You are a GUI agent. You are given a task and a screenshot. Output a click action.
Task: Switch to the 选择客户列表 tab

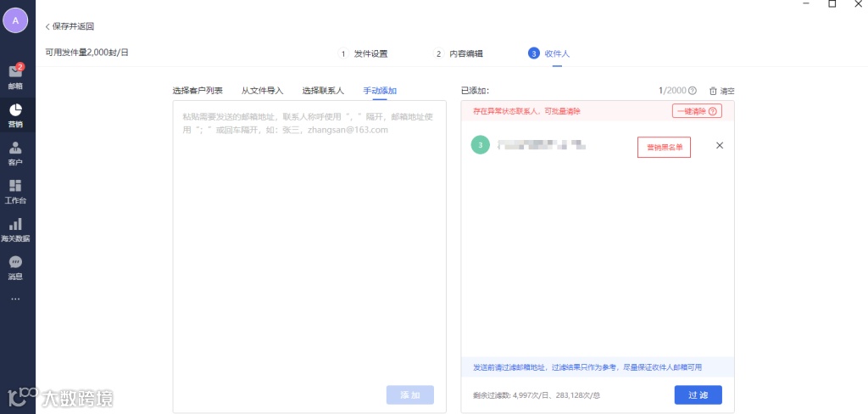[x=198, y=91]
